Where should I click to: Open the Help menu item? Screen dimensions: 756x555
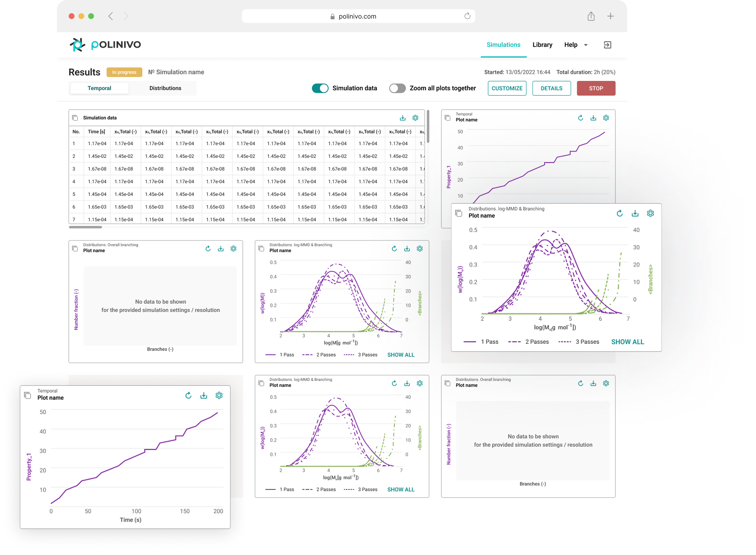coord(570,45)
